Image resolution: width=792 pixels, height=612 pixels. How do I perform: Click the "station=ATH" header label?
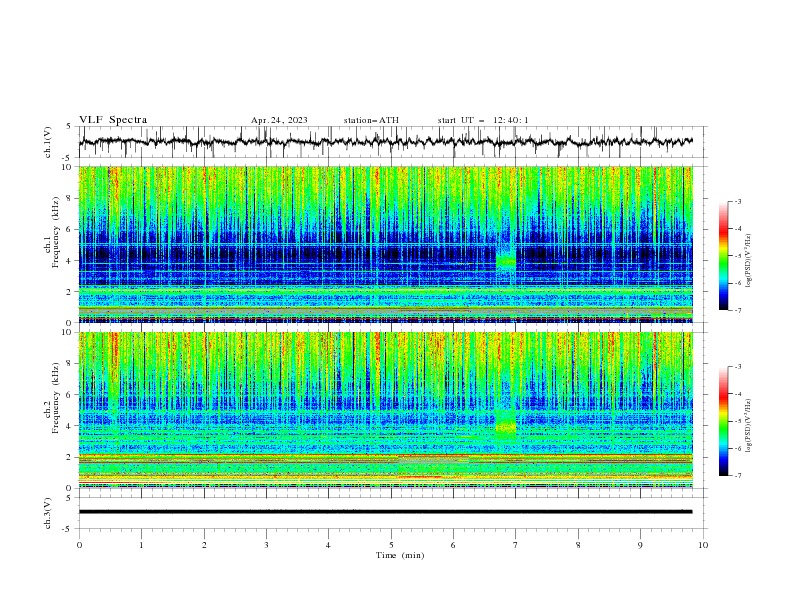(x=371, y=120)
